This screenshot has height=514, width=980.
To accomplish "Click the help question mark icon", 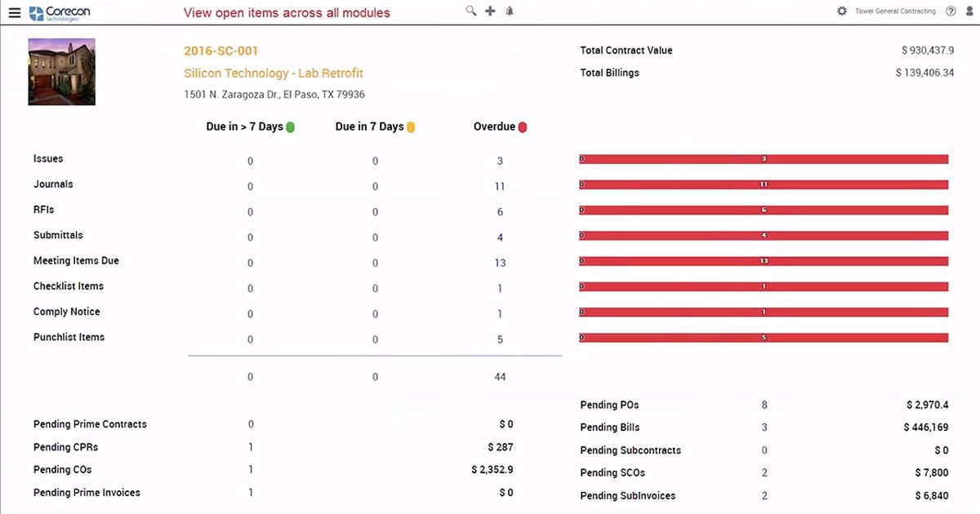I will click(951, 11).
